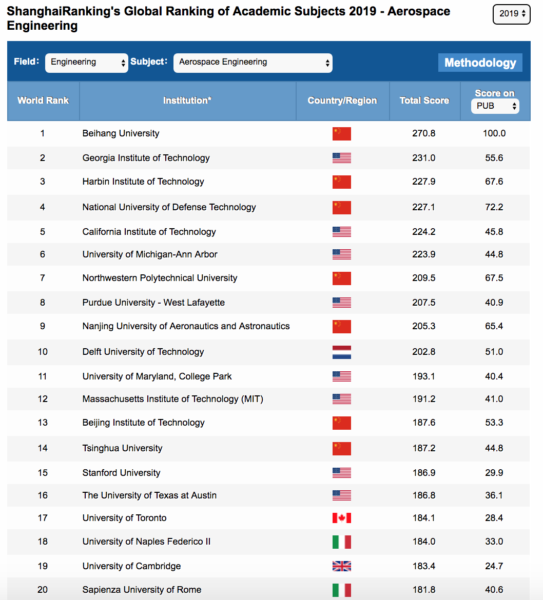Click UK flag next to University of Cambridge
The width and height of the screenshot is (543, 600).
pyautogui.click(x=341, y=566)
